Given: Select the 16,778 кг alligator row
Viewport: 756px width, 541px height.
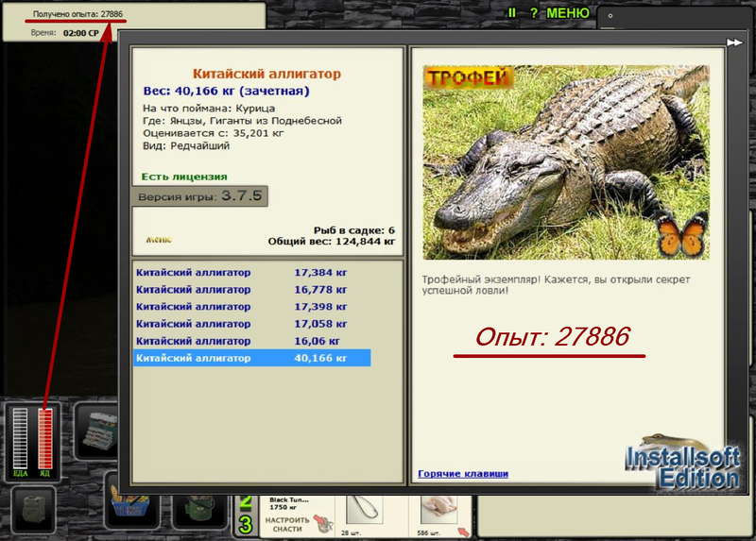Looking at the screenshot, I should 251,290.
